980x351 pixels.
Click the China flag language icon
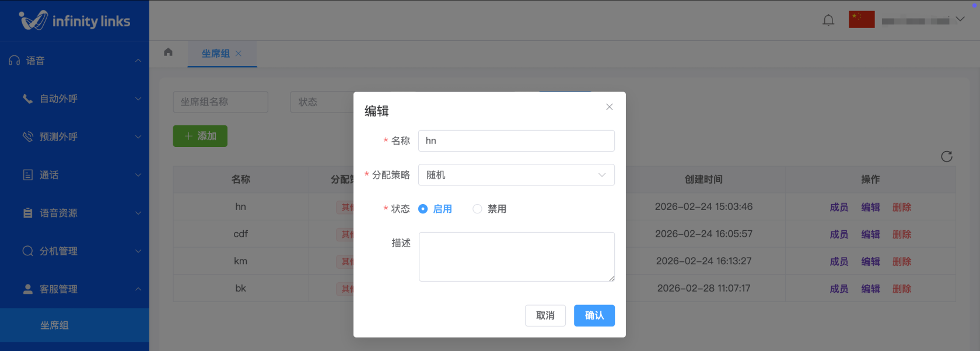861,20
